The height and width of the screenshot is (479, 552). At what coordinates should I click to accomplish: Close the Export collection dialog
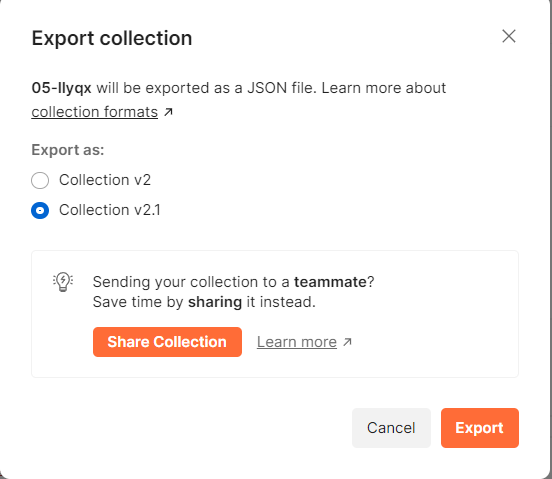pyautogui.click(x=509, y=36)
